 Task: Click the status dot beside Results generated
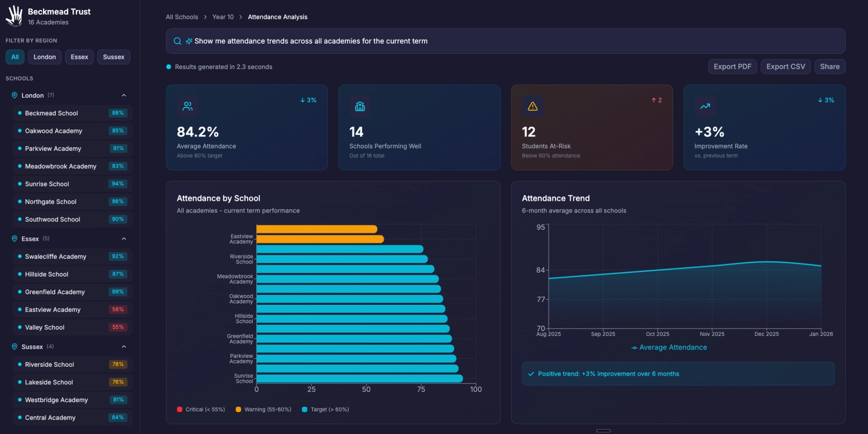click(169, 67)
